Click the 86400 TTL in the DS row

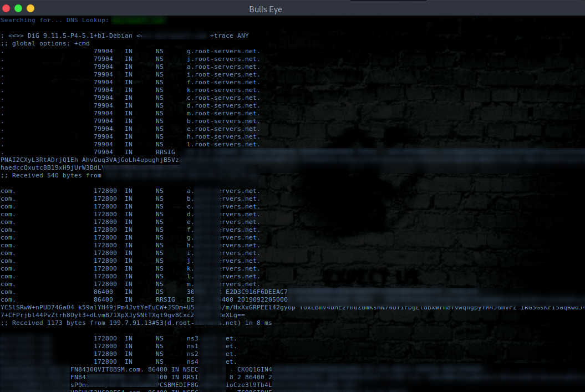[103, 292]
